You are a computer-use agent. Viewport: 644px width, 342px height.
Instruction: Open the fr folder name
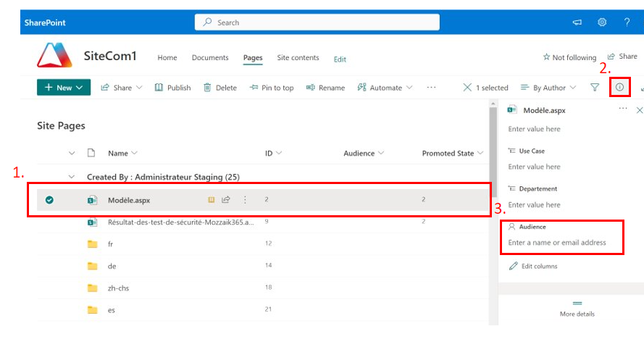tap(110, 244)
